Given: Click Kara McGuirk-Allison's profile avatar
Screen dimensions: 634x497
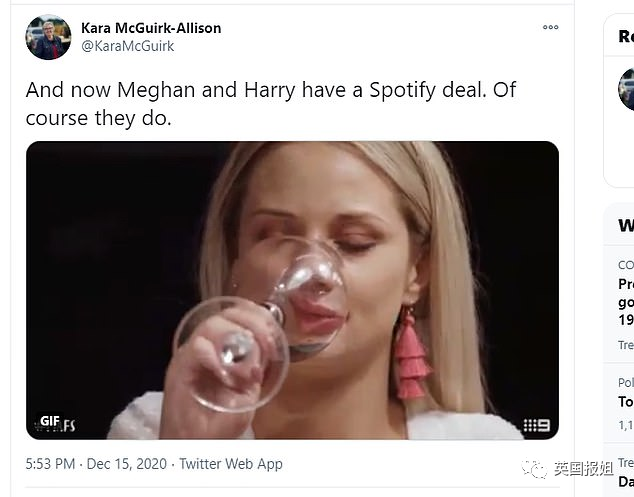Looking at the screenshot, I should point(48,37).
